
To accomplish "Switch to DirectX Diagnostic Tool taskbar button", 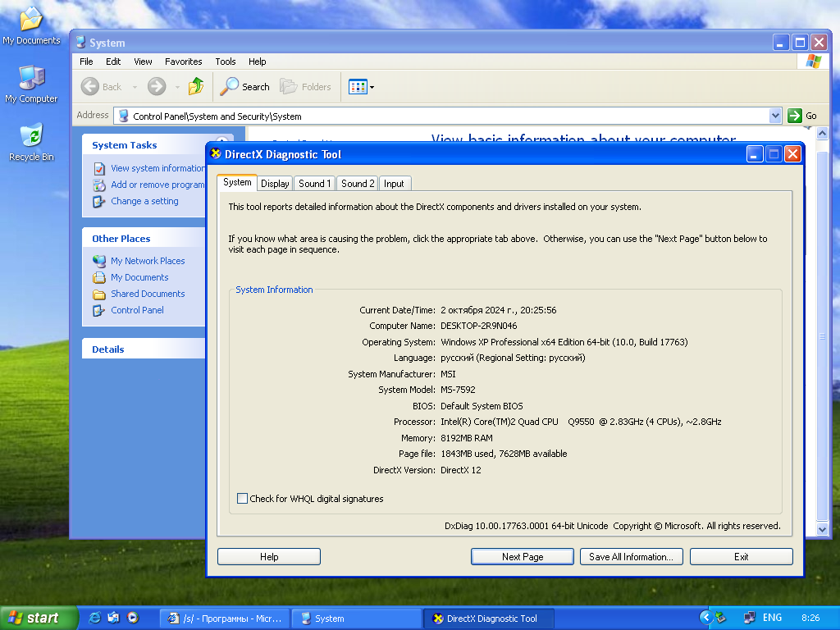I will [488, 619].
